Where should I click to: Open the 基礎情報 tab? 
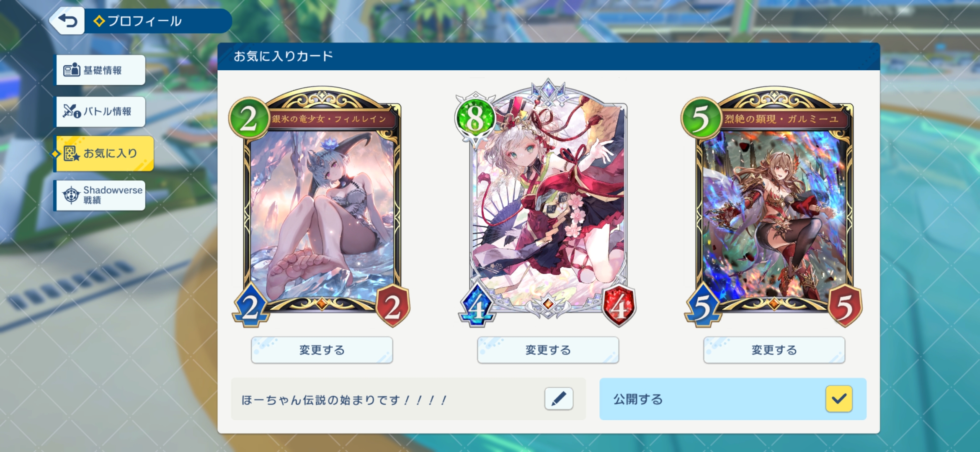click(101, 70)
